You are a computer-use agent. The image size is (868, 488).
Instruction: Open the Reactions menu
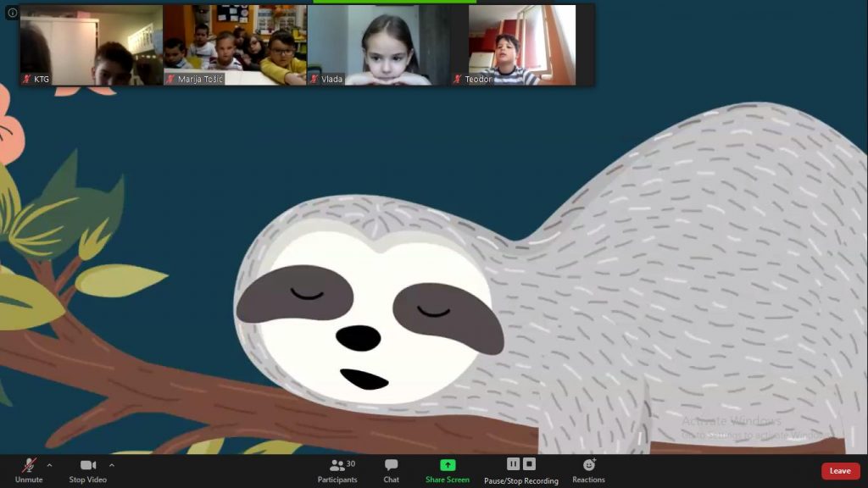588,465
